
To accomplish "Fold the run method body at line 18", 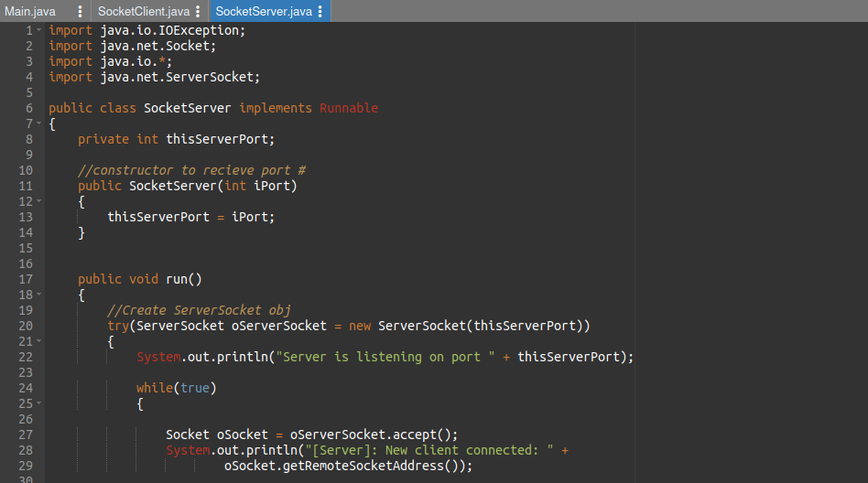I will click(39, 295).
